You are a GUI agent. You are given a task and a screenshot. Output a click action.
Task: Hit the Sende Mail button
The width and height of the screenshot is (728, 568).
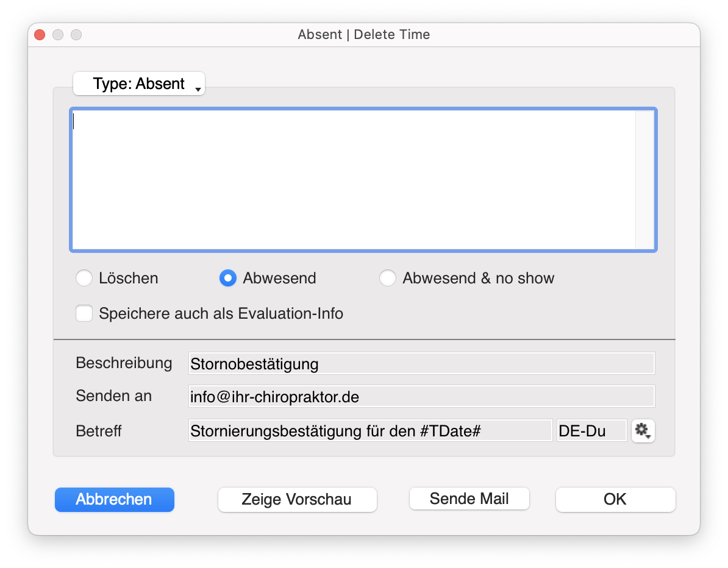(x=469, y=499)
